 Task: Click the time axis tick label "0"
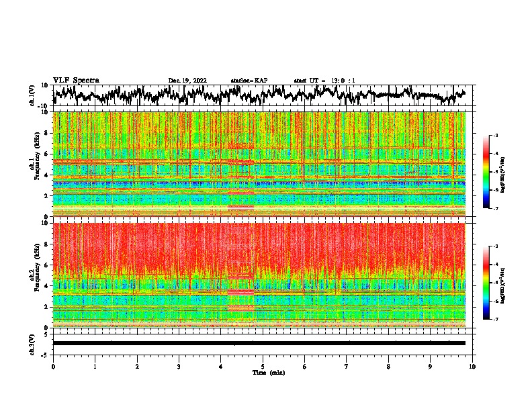pyautogui.click(x=53, y=367)
